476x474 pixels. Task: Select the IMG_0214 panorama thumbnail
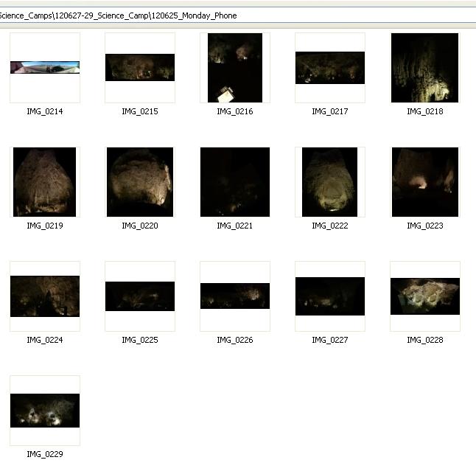click(x=45, y=67)
